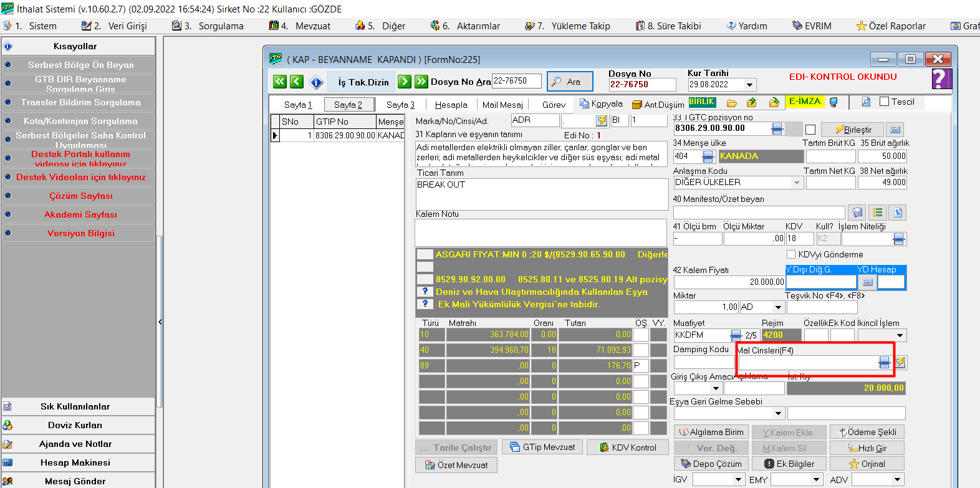Open EMY dropdown
Screen dimensions: 980x488
point(816,479)
